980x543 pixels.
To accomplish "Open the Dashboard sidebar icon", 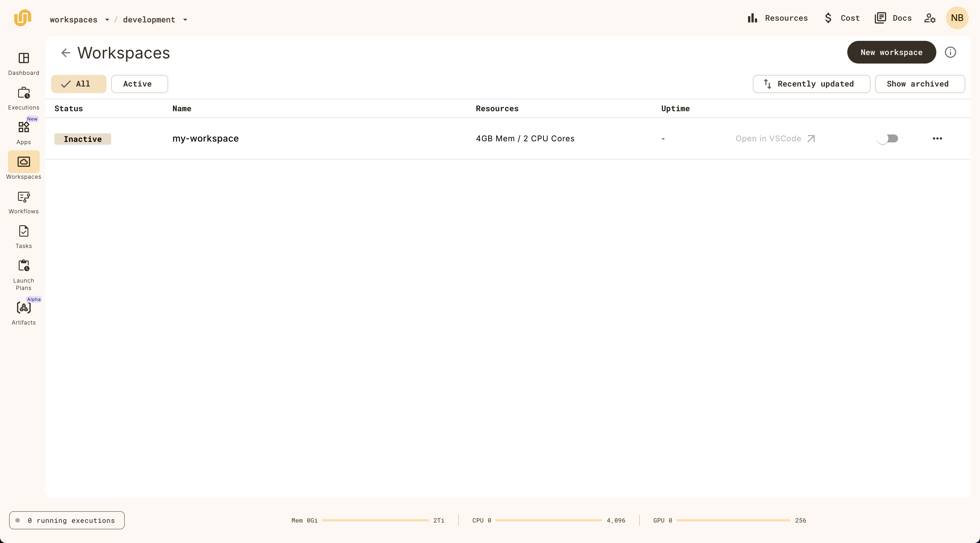I will tap(24, 59).
